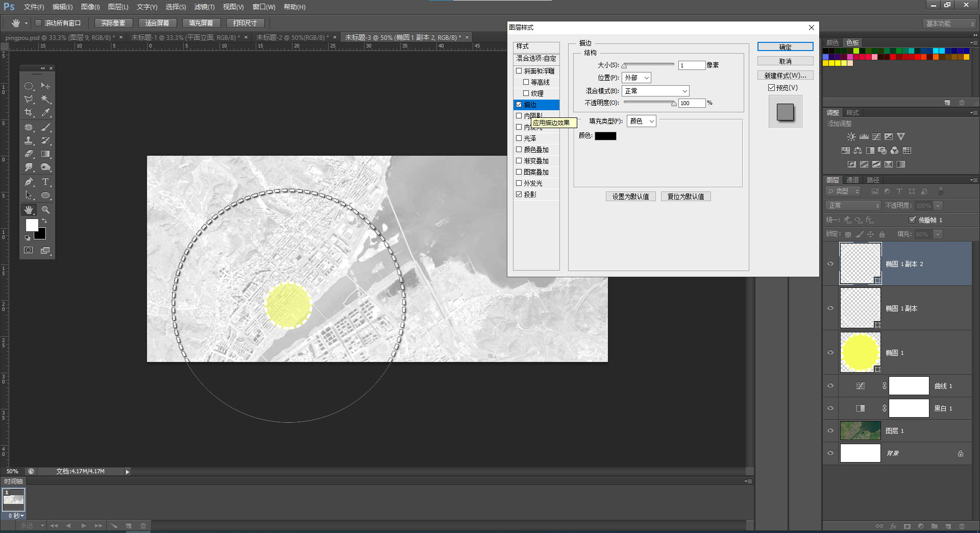Open the 滤镜 filter menu
Screen dimensions: 980x533
coord(204,7)
